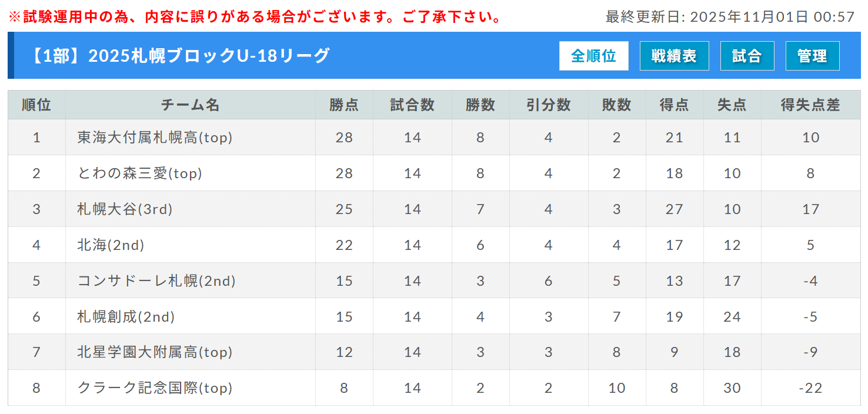Screen dimensions: 868x414
Task: Open the 試合 matches tab
Action: tap(747, 56)
